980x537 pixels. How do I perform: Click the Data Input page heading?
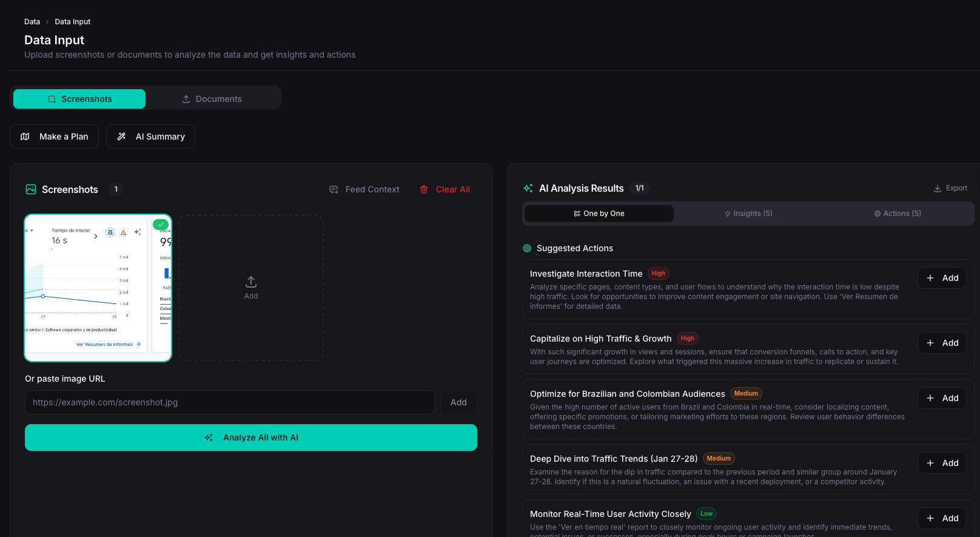click(54, 40)
